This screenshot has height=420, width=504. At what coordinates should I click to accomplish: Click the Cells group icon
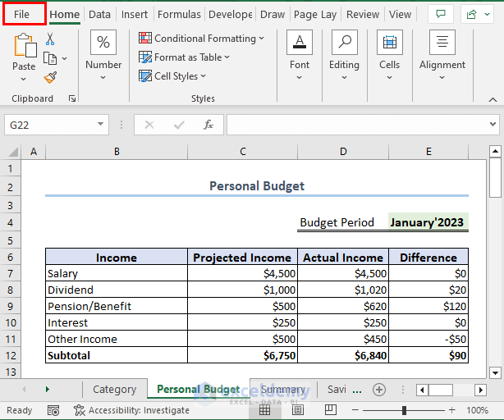(390, 42)
